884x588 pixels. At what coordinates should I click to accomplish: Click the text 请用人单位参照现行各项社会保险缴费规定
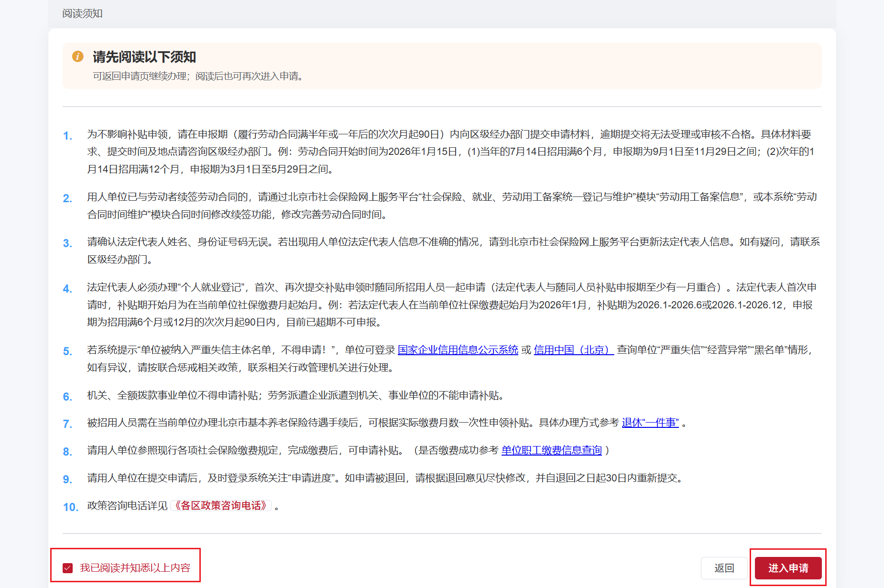click(182, 450)
